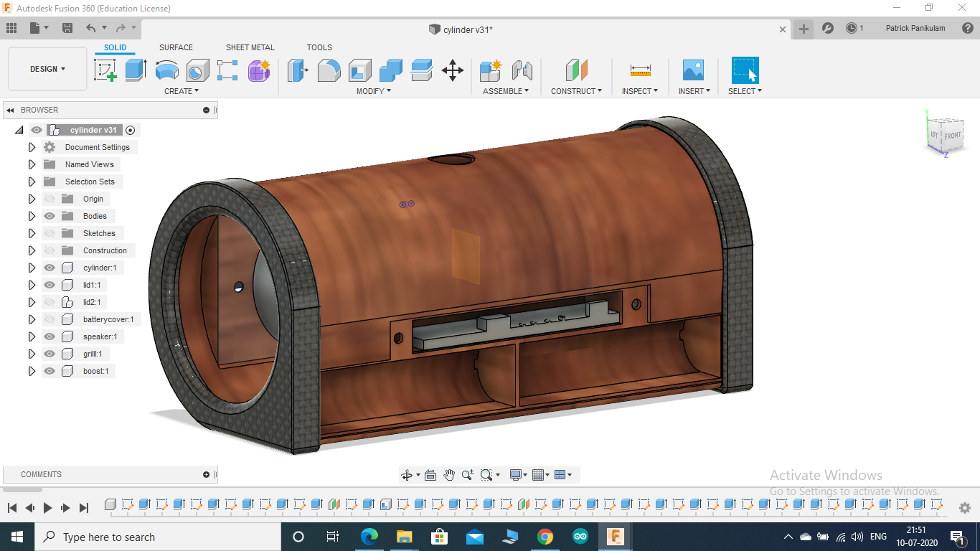Image resolution: width=980 pixels, height=551 pixels.
Task: Open Patrick Panikulam account menu
Action: coord(915,28)
